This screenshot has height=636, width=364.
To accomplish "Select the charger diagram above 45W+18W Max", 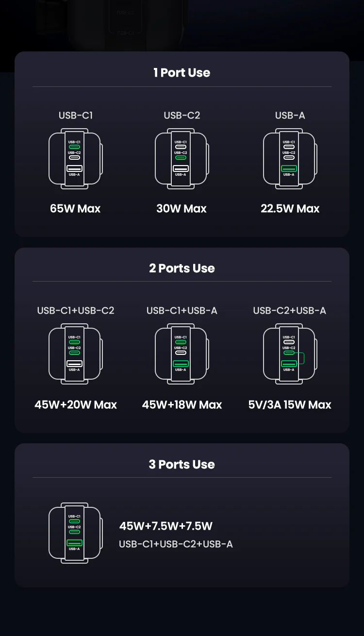I will 181,354.
